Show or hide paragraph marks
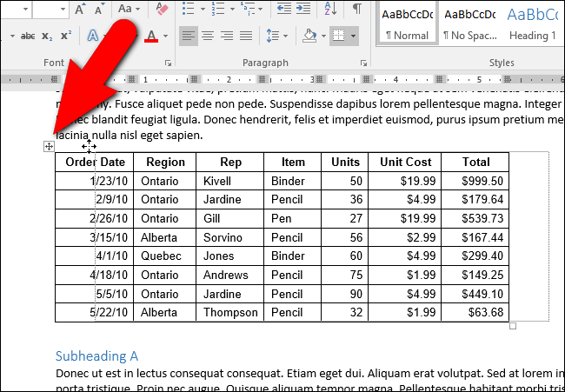The image size is (565, 392). point(356,10)
